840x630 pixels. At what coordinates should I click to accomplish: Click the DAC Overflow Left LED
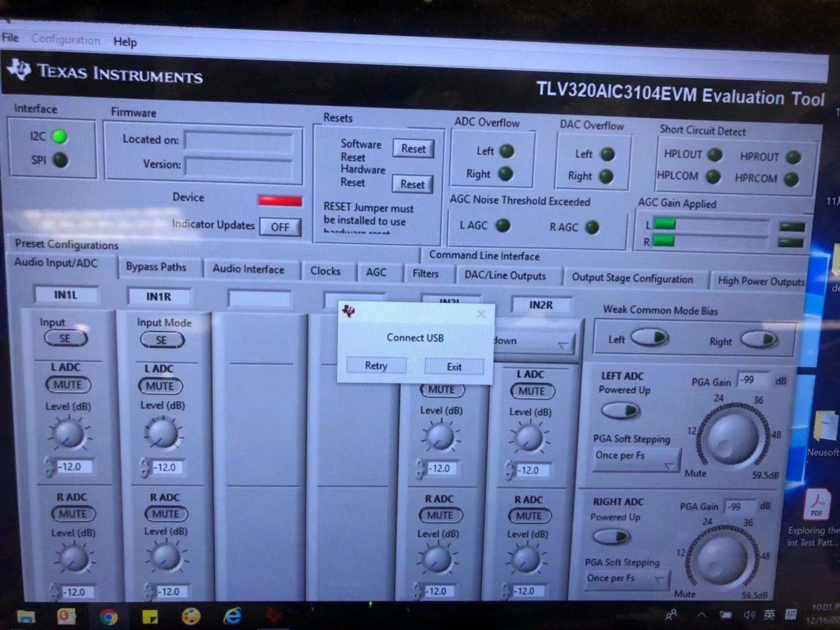click(x=606, y=154)
